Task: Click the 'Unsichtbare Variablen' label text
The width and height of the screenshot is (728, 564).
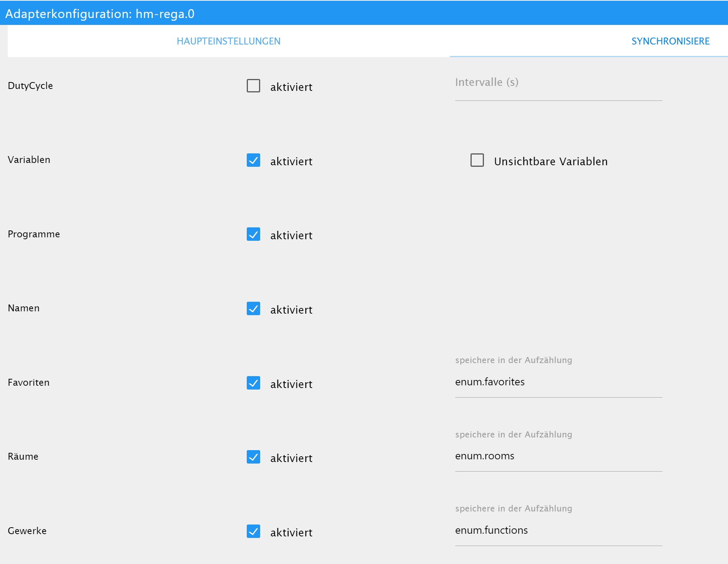Action: coord(551,161)
